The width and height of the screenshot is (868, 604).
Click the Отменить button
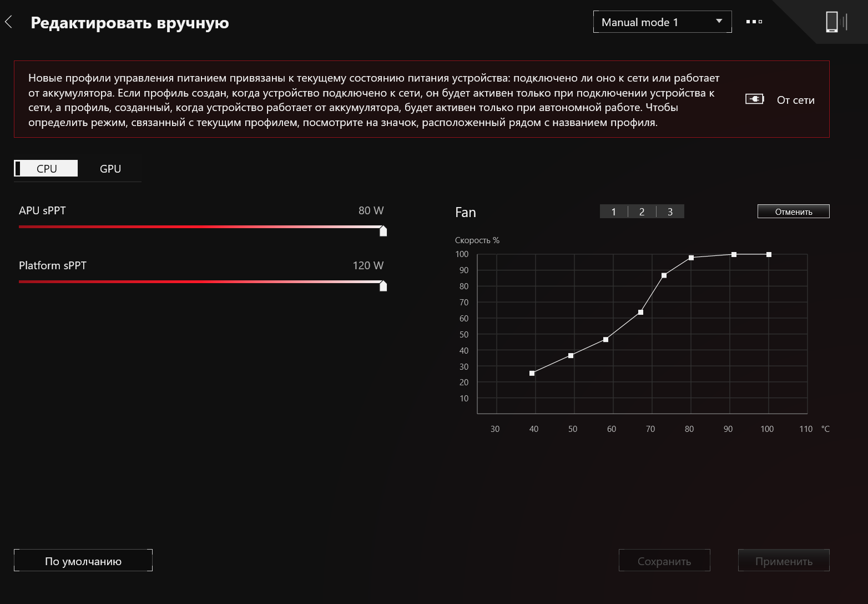click(x=794, y=212)
